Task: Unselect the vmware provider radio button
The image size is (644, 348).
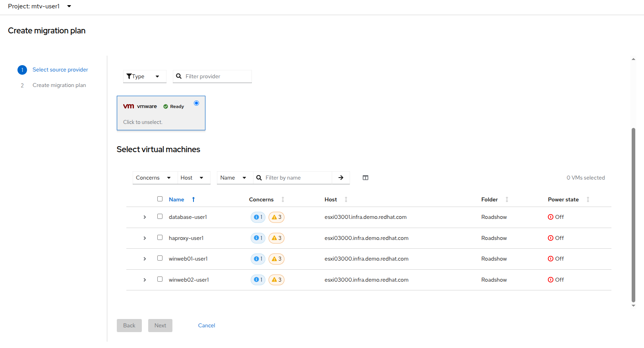Action: (x=196, y=103)
